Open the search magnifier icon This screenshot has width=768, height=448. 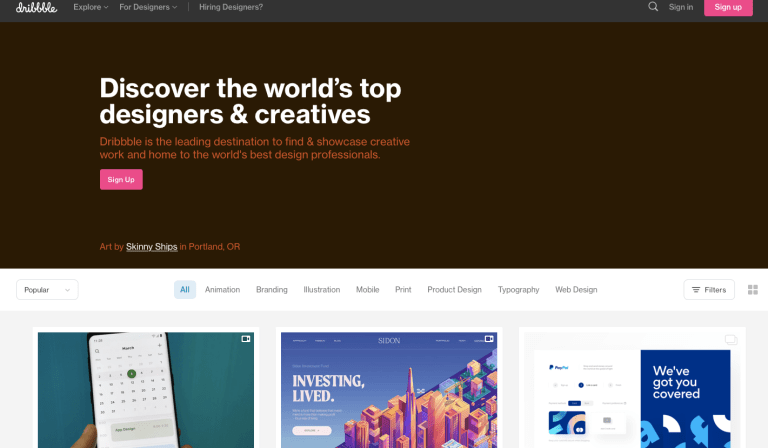click(x=653, y=6)
